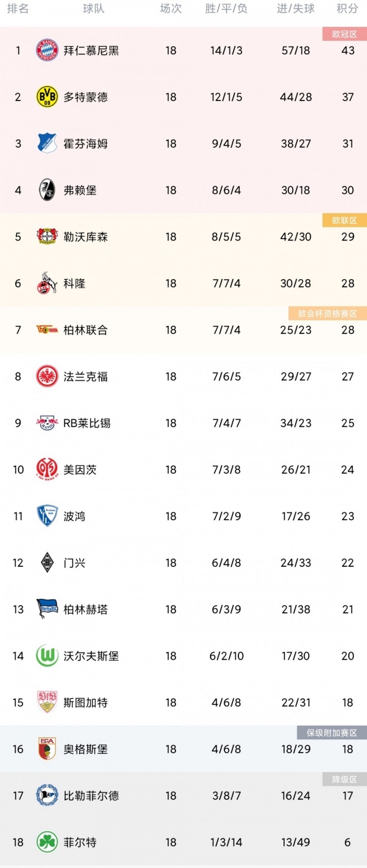Click the Bayer Leverkusen crest
Viewport: 367px width, 868px height.
pos(47,237)
